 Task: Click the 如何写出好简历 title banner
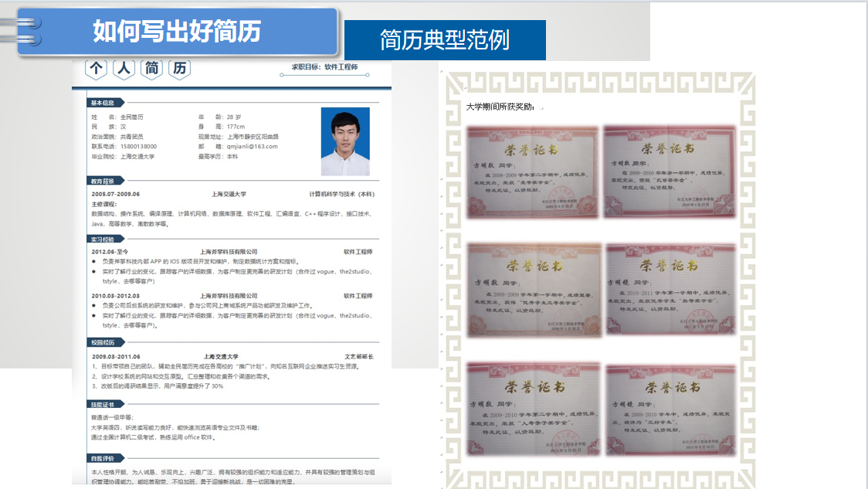click(x=177, y=31)
